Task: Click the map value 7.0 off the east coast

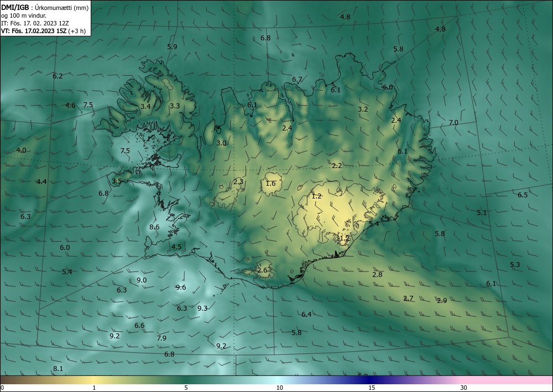Action: pyautogui.click(x=453, y=123)
